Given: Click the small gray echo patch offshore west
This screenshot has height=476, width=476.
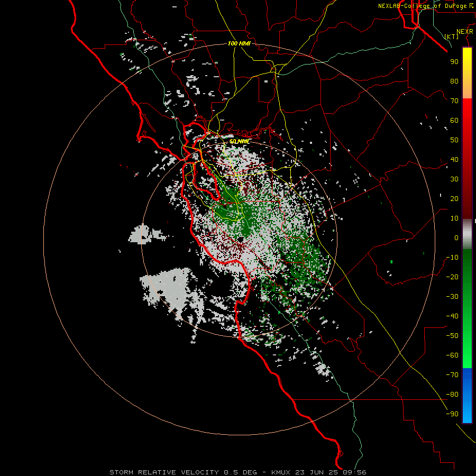Looking at the screenshot, I should [x=146, y=234].
